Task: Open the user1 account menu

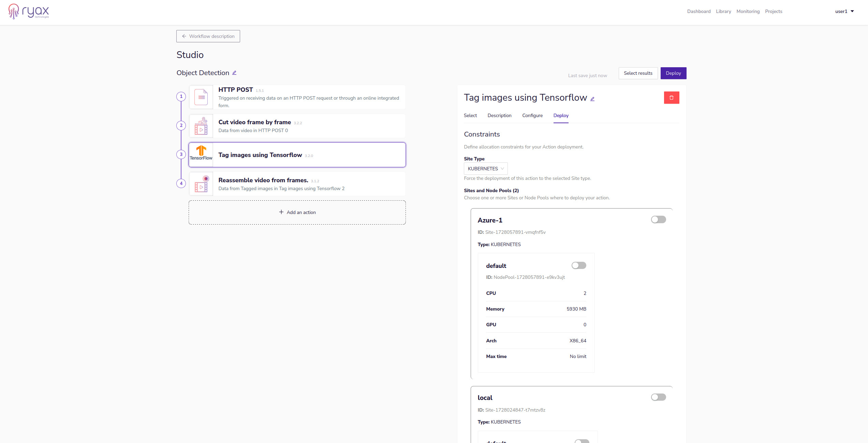Action: click(844, 11)
